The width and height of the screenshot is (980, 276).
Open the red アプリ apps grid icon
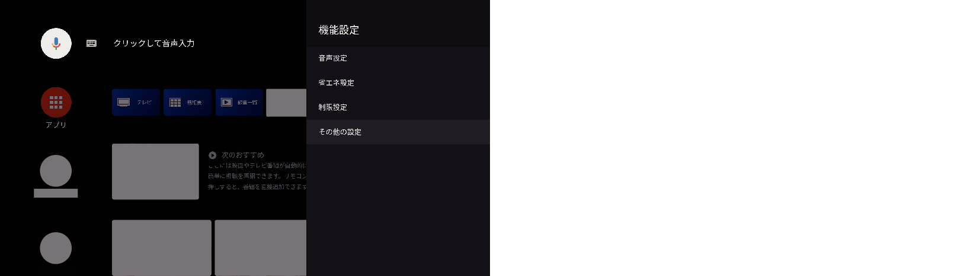pyautogui.click(x=56, y=103)
